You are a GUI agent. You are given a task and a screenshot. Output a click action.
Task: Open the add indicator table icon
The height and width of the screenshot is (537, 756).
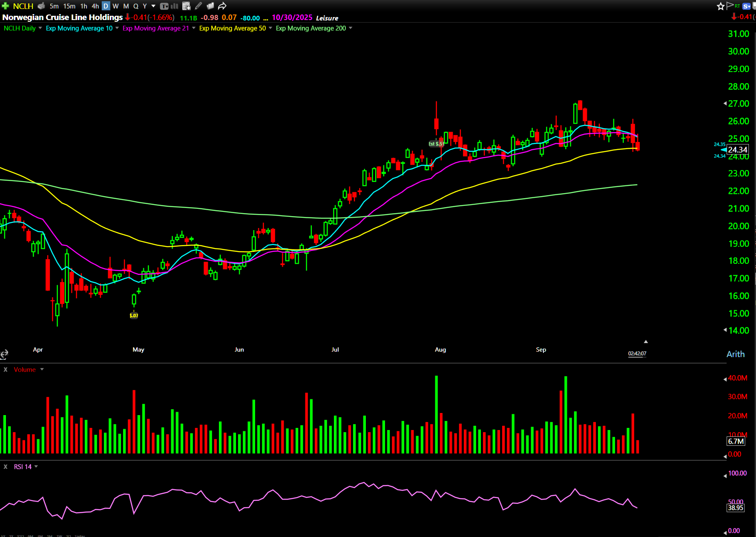tap(186, 6)
